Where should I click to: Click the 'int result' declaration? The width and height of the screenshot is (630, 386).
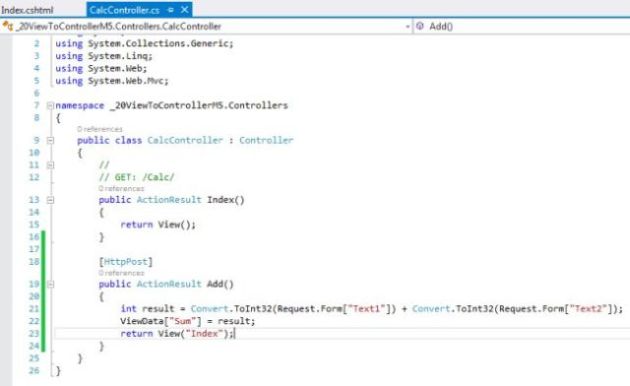pyautogui.click(x=147, y=308)
